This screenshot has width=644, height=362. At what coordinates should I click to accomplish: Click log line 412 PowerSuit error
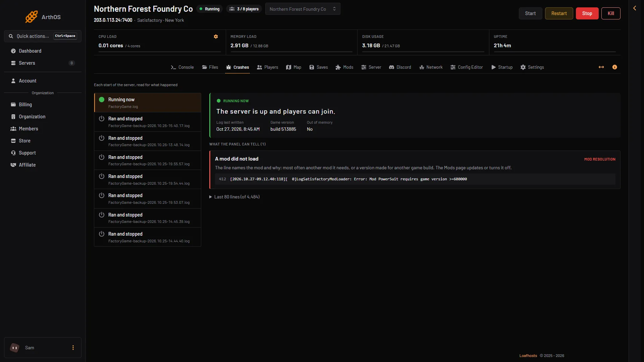[415, 179]
